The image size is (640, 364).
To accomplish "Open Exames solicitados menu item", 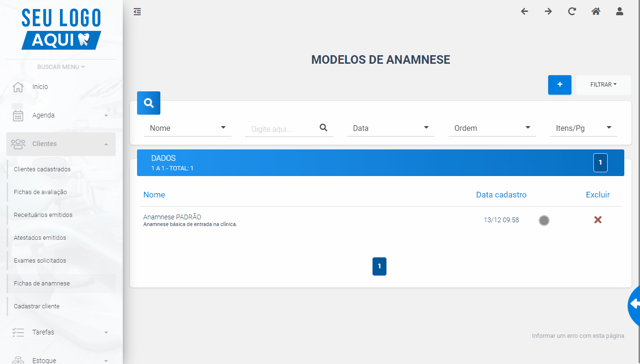I will click(x=61, y=261).
